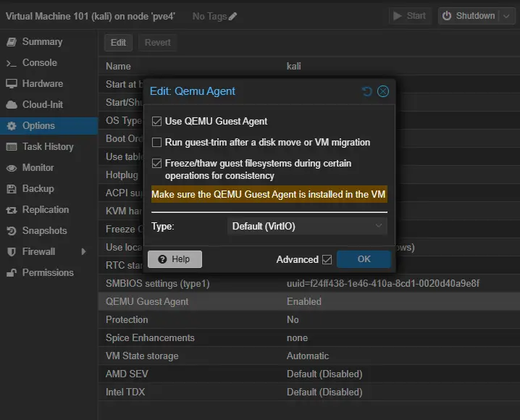The height and width of the screenshot is (420, 520).
Task: Open the Console tab
Action: pos(49,63)
